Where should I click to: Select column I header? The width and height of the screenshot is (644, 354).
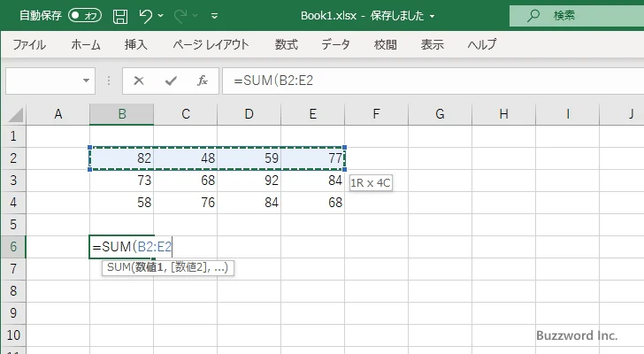tap(568, 114)
